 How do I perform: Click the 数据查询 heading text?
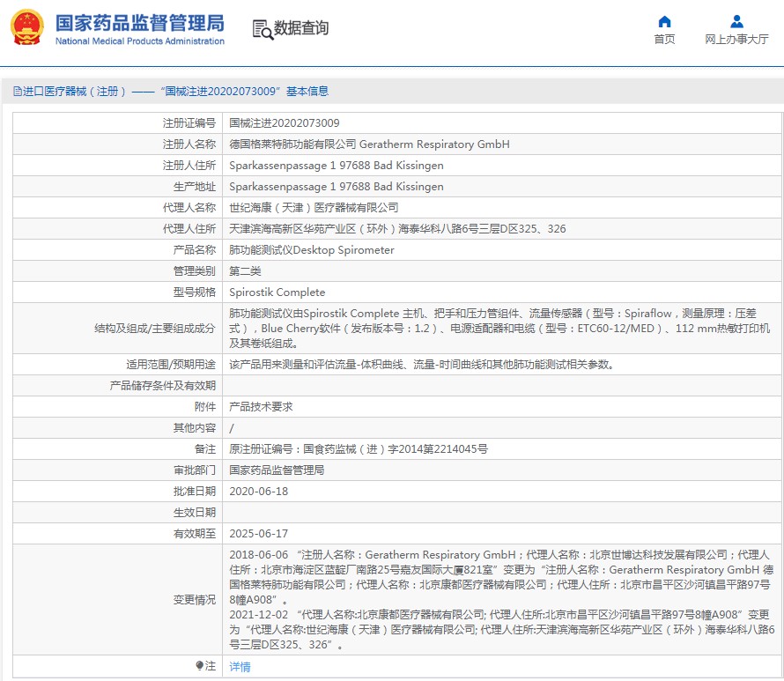click(x=301, y=28)
